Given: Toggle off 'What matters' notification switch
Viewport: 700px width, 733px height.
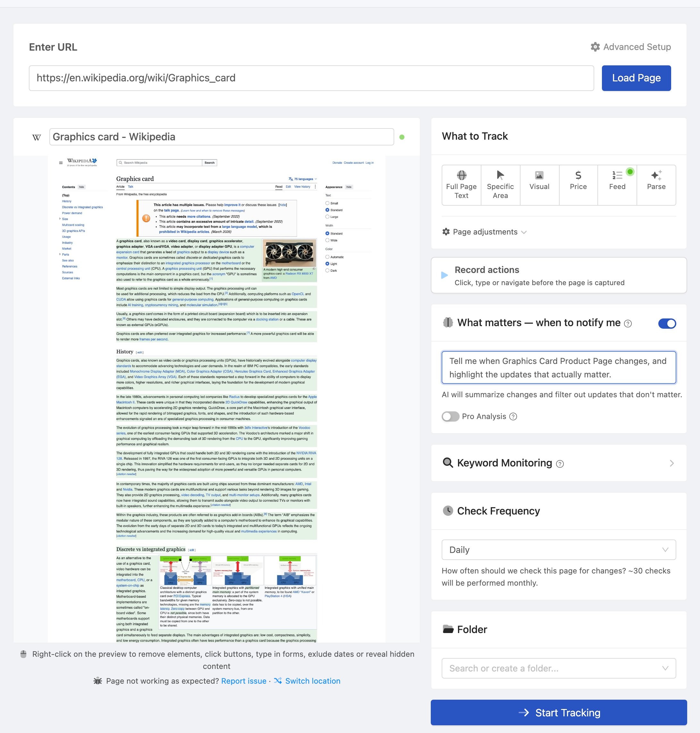Looking at the screenshot, I should click(x=667, y=324).
